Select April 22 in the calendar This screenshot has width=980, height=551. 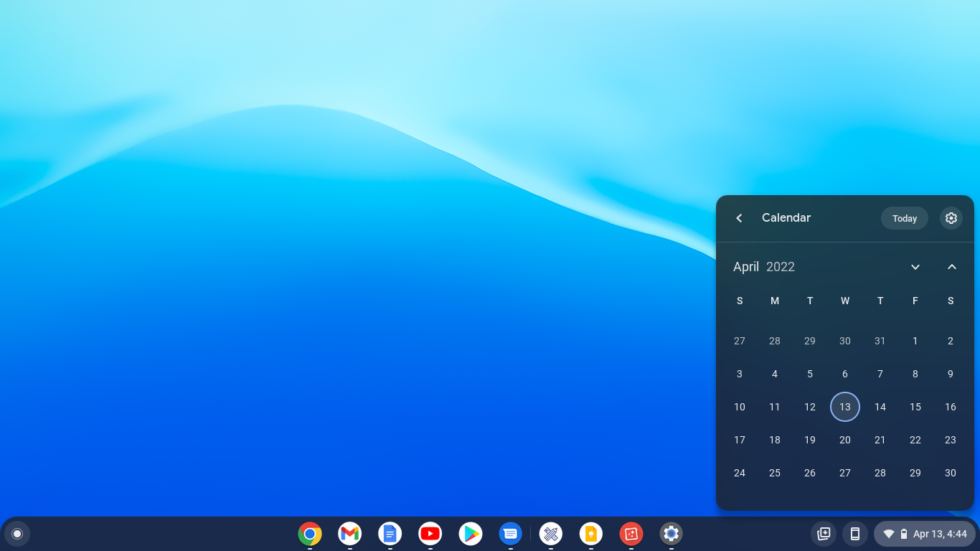[x=915, y=440]
